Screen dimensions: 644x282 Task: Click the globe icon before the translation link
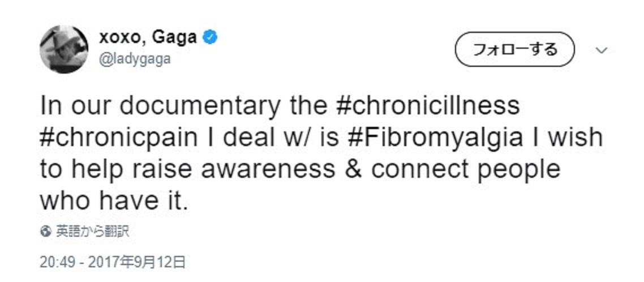click(x=46, y=232)
